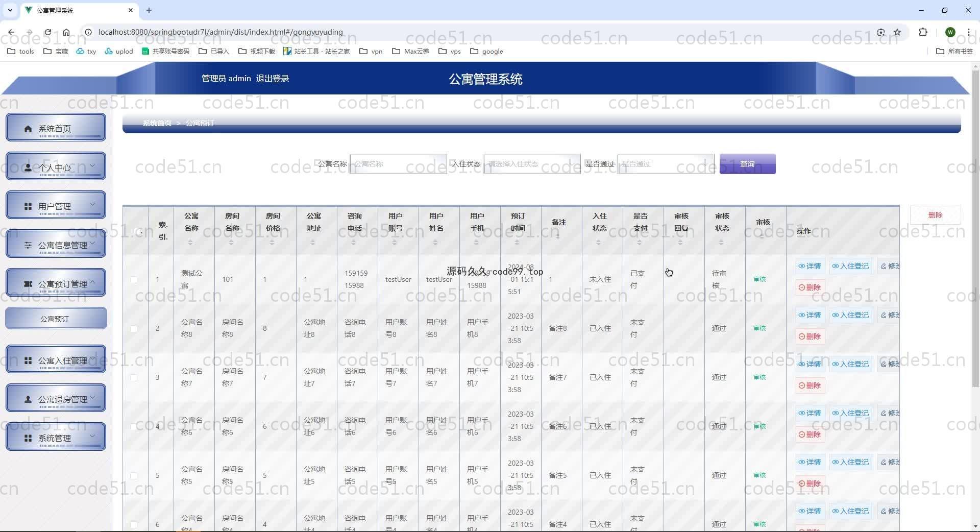Check the row 2 checkbox for 公寓名称8
Image resolution: width=980 pixels, height=532 pixels.
tap(134, 328)
